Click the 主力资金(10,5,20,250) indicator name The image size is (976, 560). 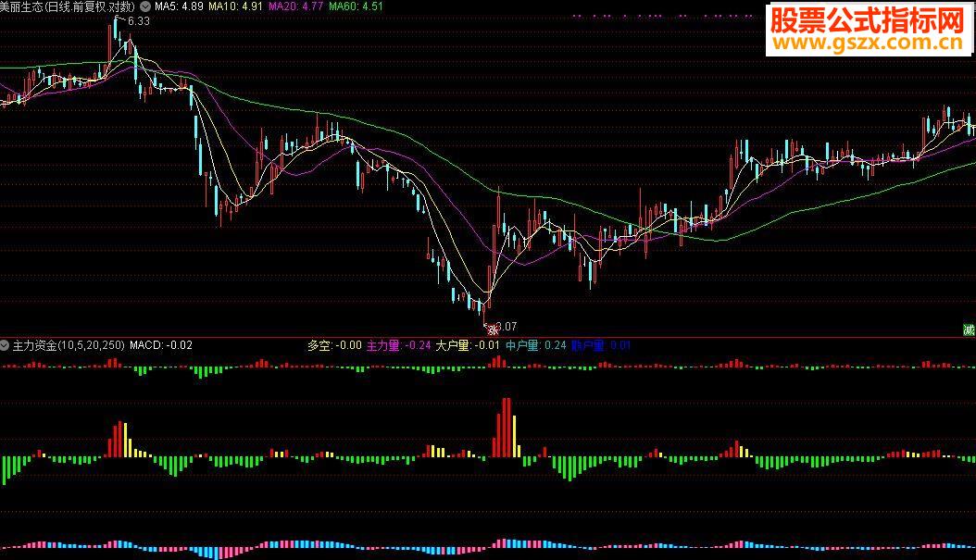tap(69, 344)
